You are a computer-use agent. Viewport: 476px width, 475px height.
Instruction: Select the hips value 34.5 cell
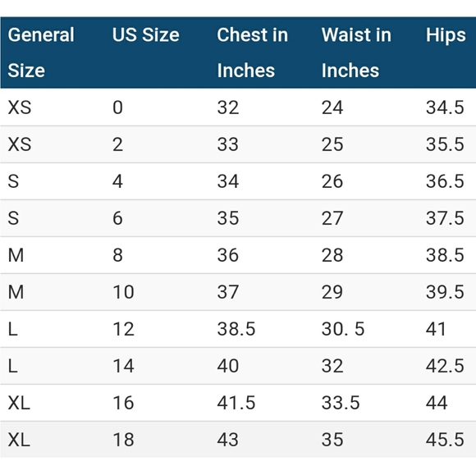click(445, 107)
